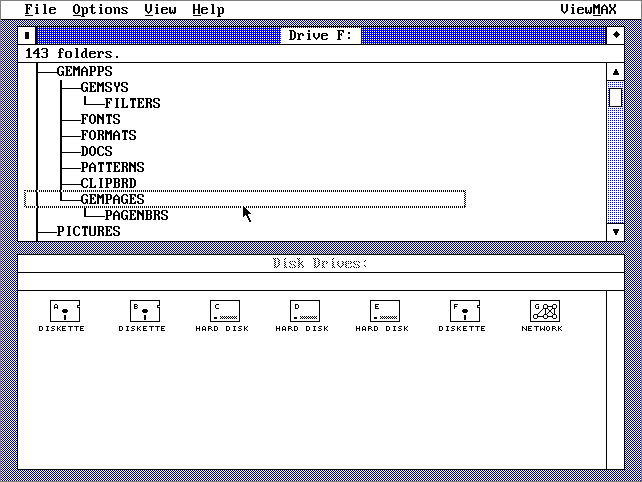Click the scroll down arrow in folder tree
The height and width of the screenshot is (482, 642).
(616, 231)
